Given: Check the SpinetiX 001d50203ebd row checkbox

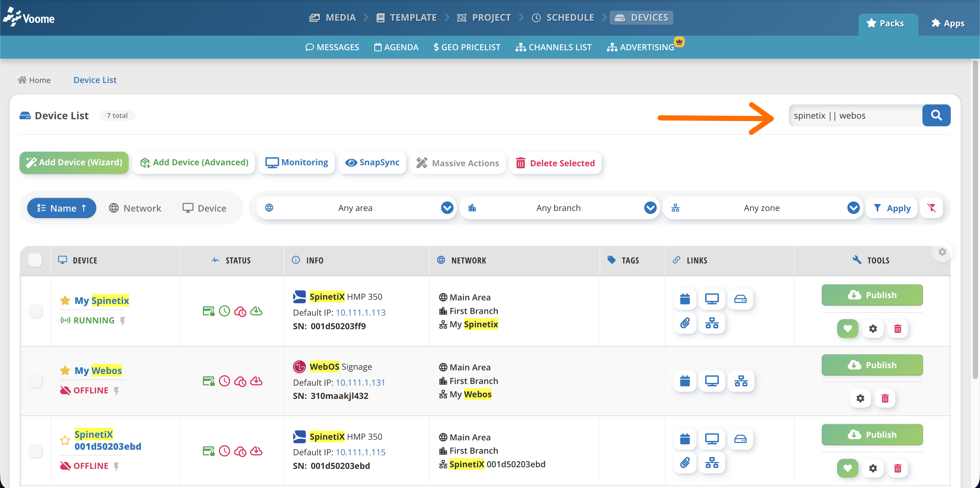Looking at the screenshot, I should (x=35, y=451).
